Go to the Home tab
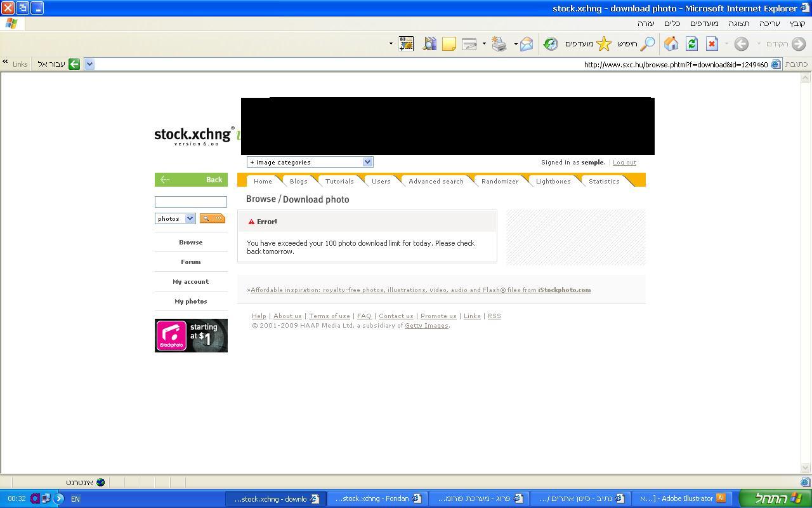 click(x=263, y=181)
